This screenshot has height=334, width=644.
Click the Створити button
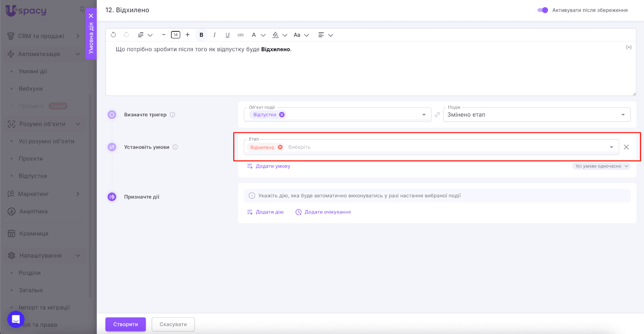tap(126, 324)
